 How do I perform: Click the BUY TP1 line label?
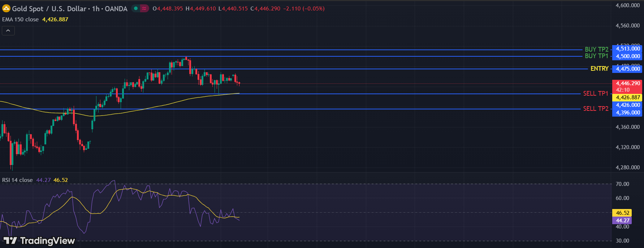(596, 56)
